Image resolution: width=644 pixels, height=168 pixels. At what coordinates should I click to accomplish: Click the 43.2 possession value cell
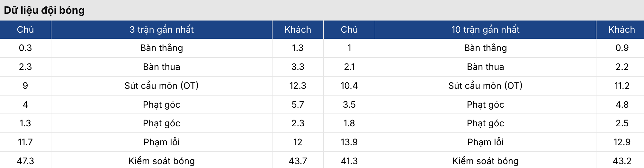622,161
